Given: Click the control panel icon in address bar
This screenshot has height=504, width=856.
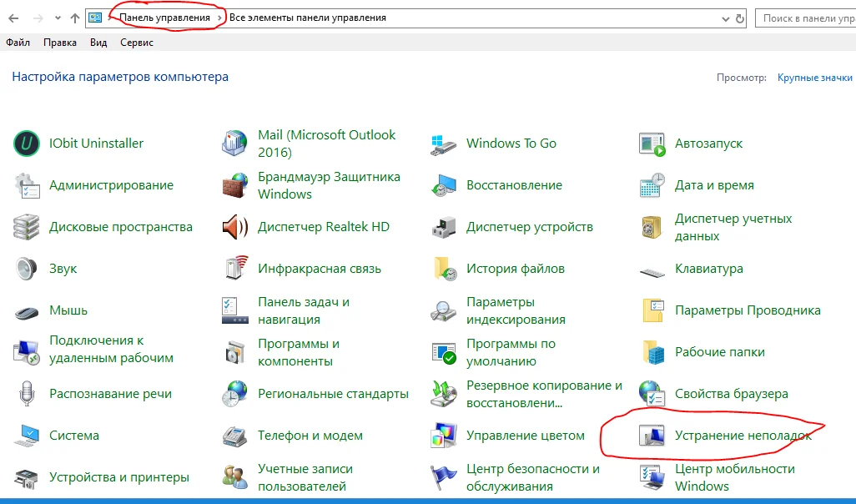Looking at the screenshot, I should [96, 18].
